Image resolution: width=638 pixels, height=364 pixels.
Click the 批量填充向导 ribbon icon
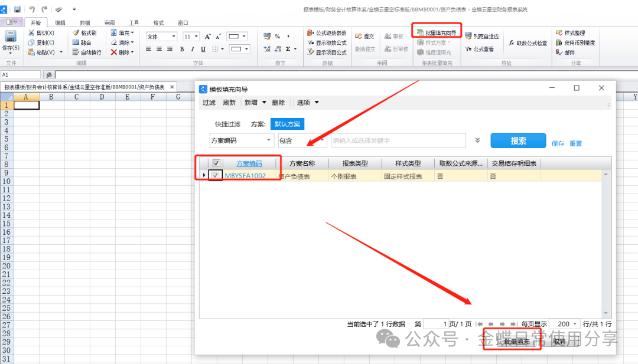420,33
